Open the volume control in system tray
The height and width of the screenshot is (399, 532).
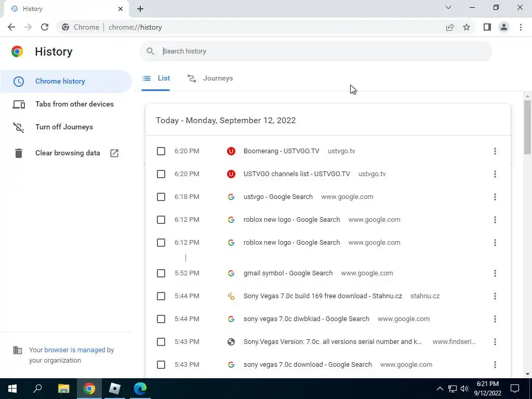point(464,389)
